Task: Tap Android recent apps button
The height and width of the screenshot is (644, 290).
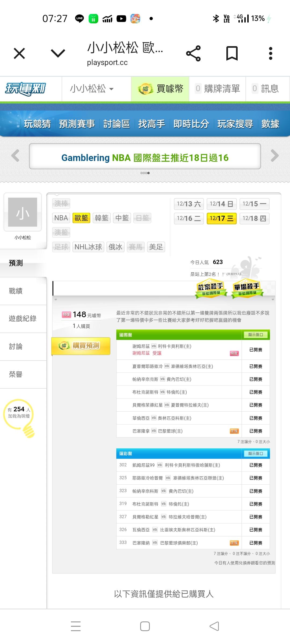Action: point(76,626)
